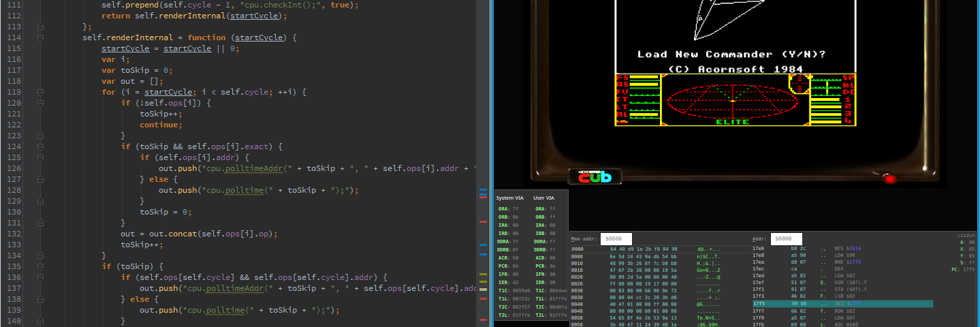Collapse the if (toSkip) fold at line 135

(x=40, y=266)
